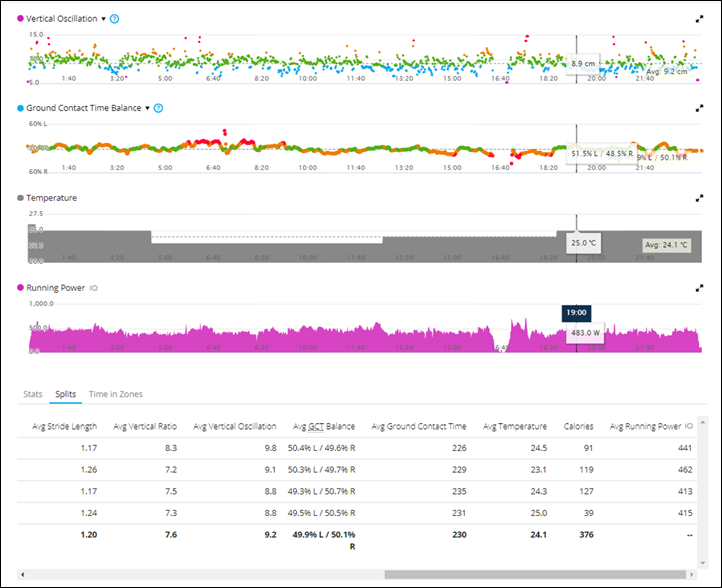Click the IQ badge beside Running Power title

point(93,288)
